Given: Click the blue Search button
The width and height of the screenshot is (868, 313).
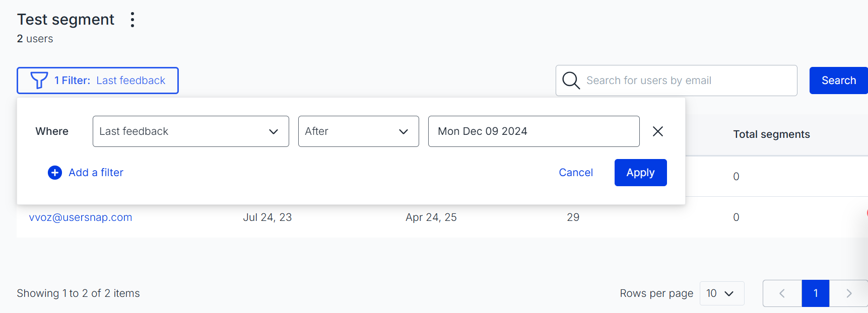Looking at the screenshot, I should point(839,81).
